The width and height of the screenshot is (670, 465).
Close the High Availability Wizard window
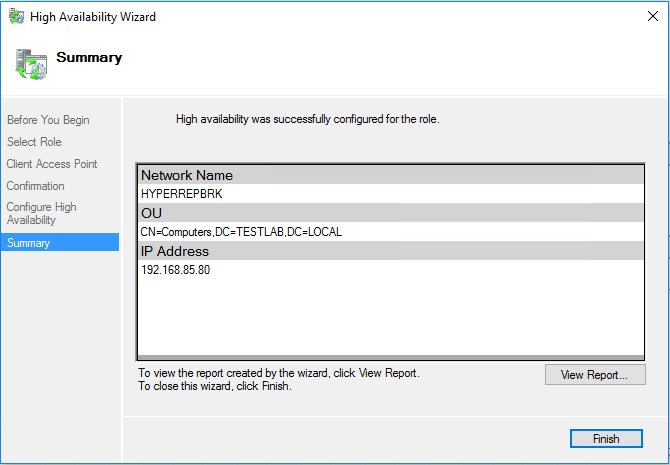pos(646,17)
